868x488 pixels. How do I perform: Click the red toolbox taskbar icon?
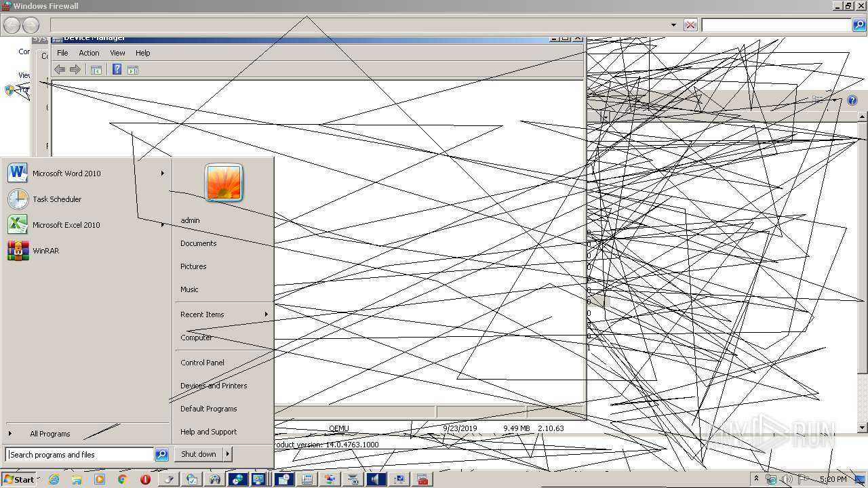423,479
